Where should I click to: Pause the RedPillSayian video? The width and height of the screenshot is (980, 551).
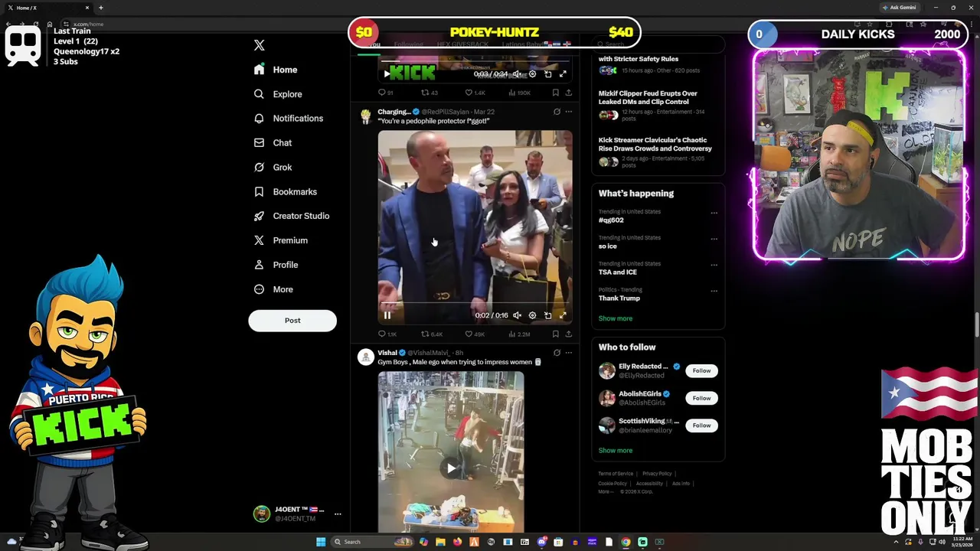coord(387,315)
